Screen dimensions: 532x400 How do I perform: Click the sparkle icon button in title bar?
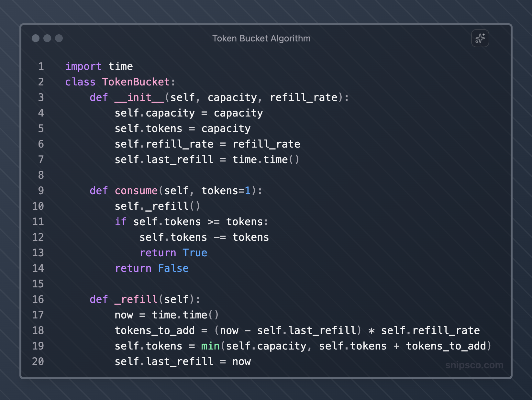click(x=480, y=39)
